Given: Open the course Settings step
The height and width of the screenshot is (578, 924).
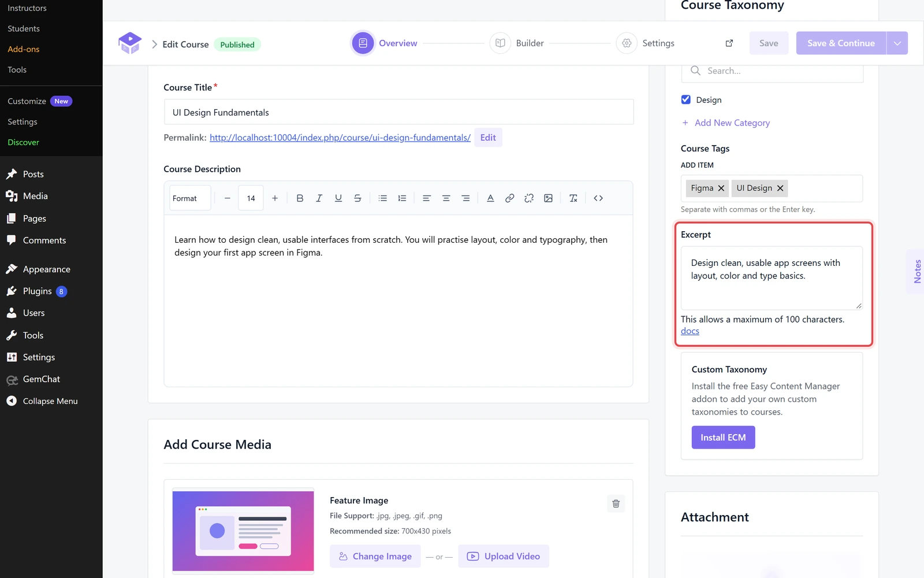Looking at the screenshot, I should pos(646,43).
